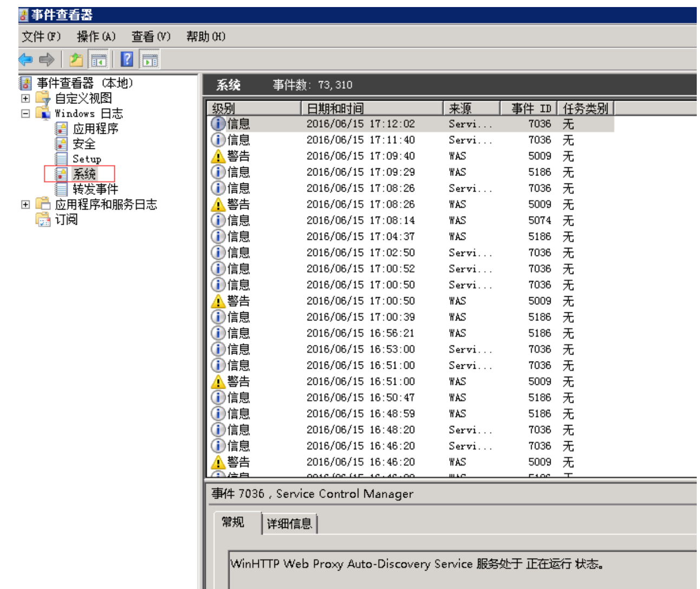Image resolution: width=700 pixels, height=589 pixels.
Task: Collapse the Windows 日志 tree node
Action: 25,114
